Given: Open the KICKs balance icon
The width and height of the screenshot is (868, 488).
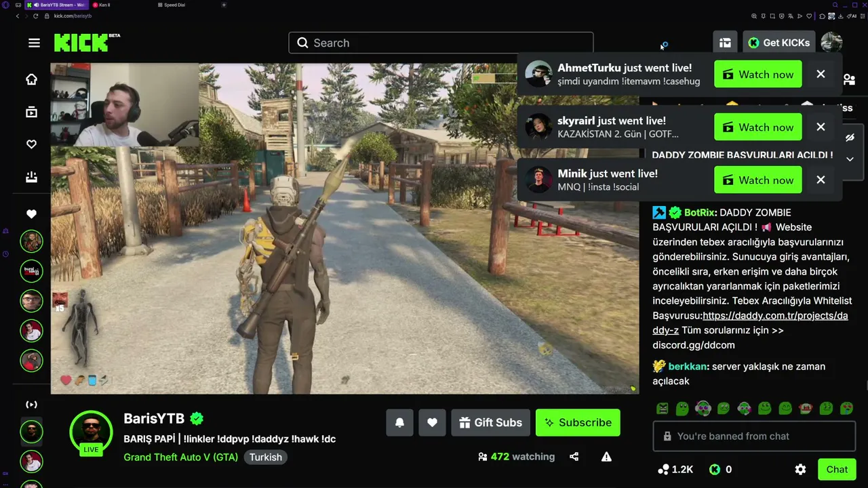Looking at the screenshot, I should (x=714, y=469).
